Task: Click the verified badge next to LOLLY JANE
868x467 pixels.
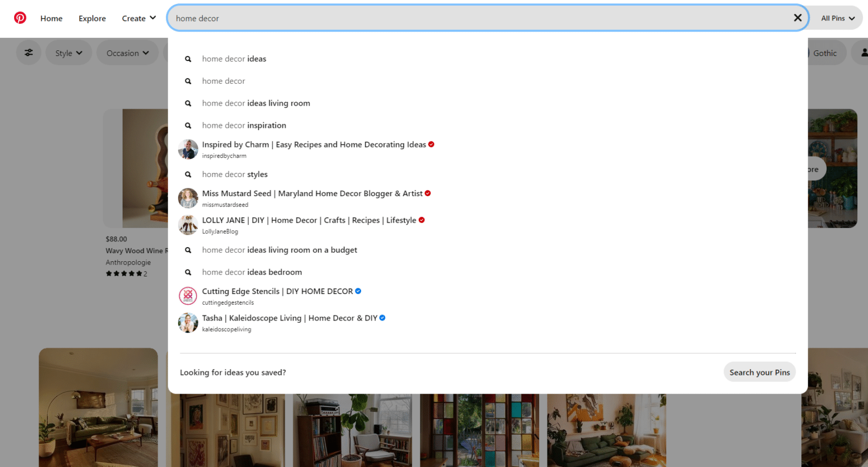Action: (422, 220)
